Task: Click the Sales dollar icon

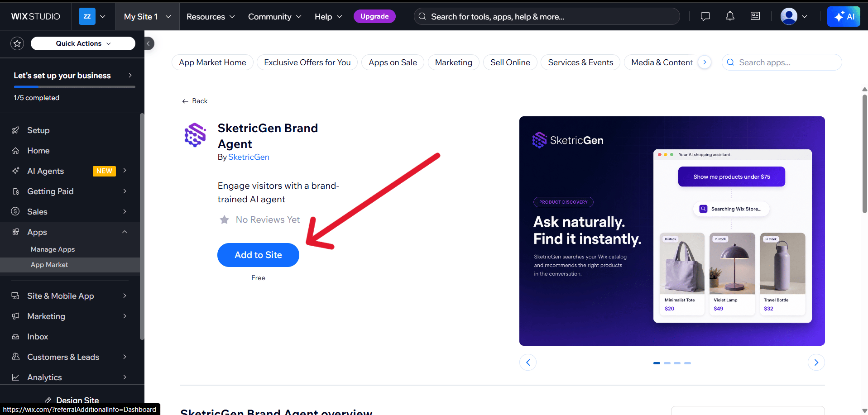Action: [x=15, y=211]
